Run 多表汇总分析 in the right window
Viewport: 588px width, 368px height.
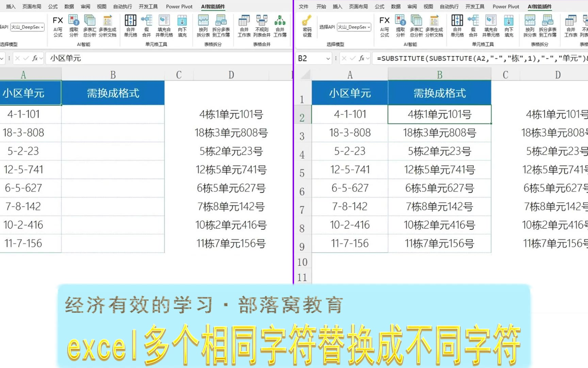(x=416, y=26)
